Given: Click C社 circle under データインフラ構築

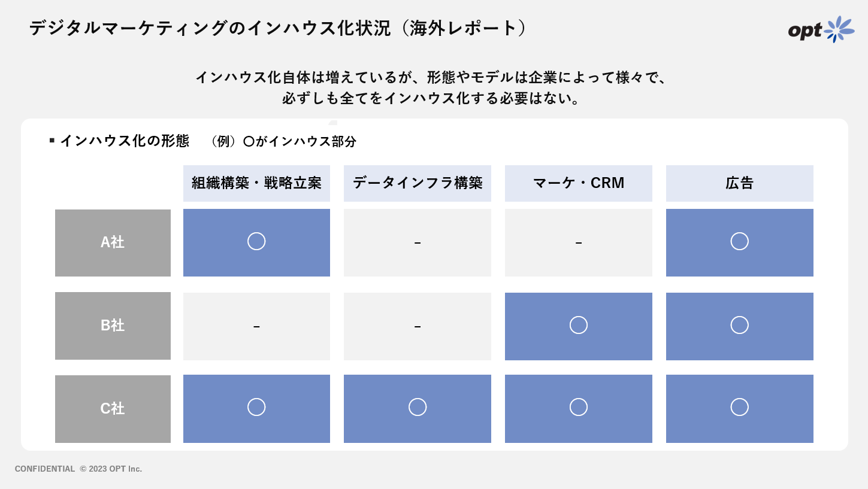Looking at the screenshot, I should point(418,407).
